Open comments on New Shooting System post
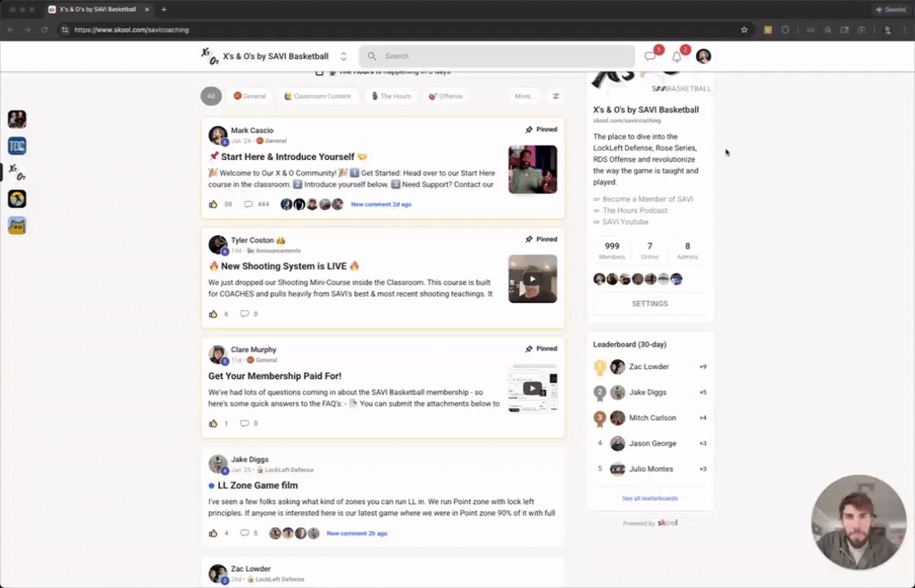The width and height of the screenshot is (915, 588). pyautogui.click(x=245, y=314)
